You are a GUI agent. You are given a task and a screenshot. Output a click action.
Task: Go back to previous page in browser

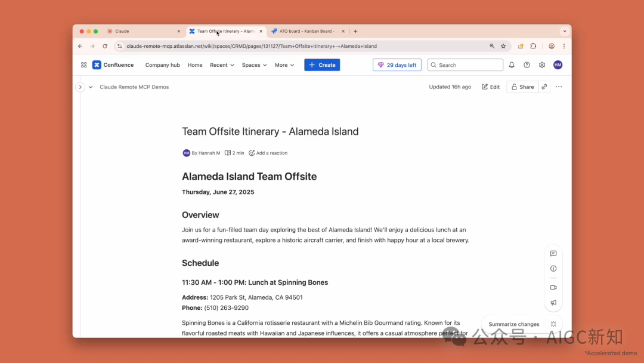(80, 46)
